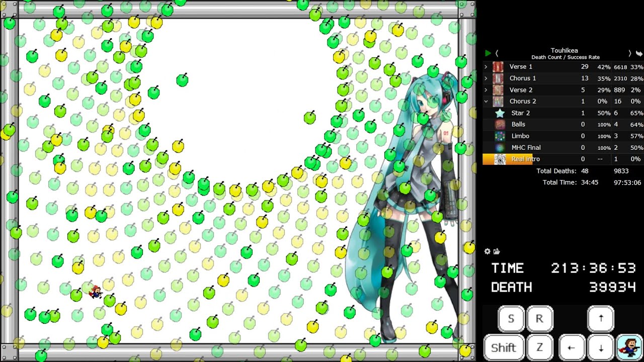
Task: Select the MHC Final row label
Action: click(526, 148)
